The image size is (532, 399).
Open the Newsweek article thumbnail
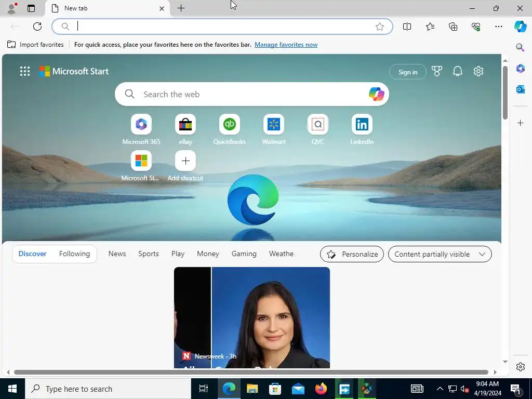(x=252, y=317)
